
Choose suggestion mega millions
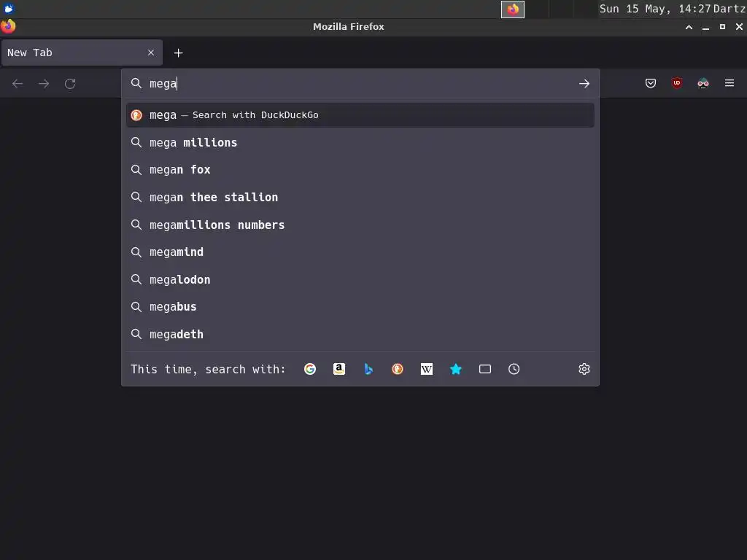(360, 142)
